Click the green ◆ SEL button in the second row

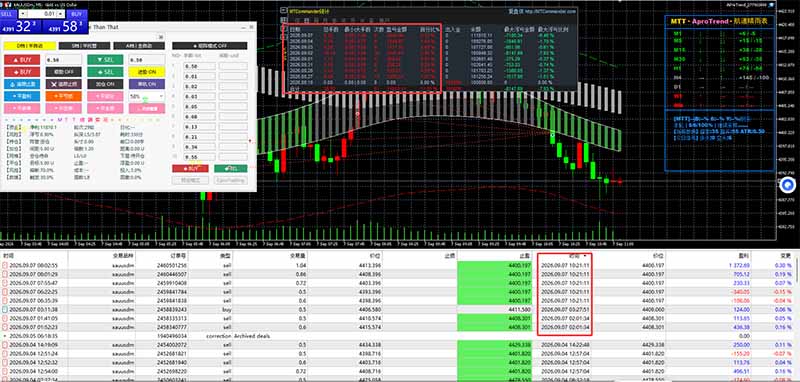[106, 72]
